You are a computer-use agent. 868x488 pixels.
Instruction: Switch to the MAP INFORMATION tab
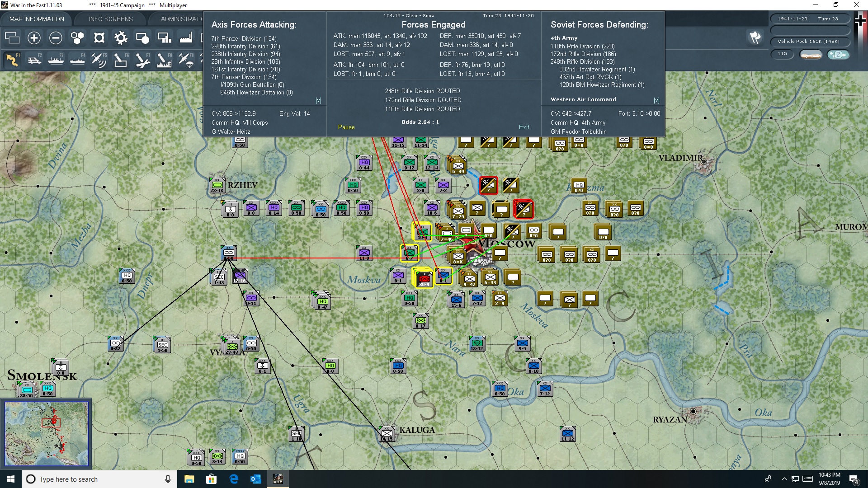click(37, 19)
